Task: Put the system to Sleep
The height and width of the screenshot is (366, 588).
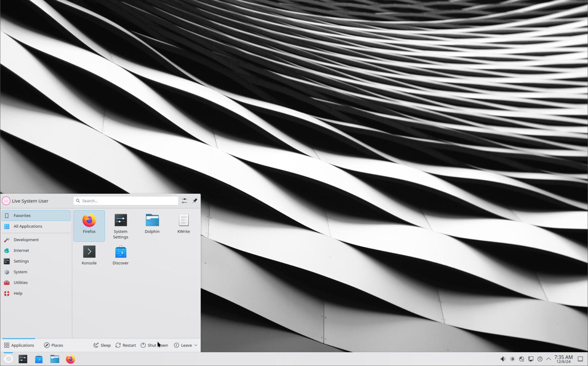Action: (x=102, y=345)
